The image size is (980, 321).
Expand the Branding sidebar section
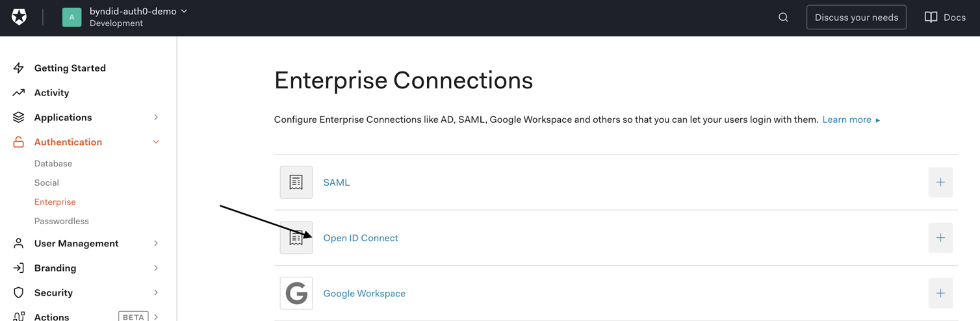pos(156,268)
